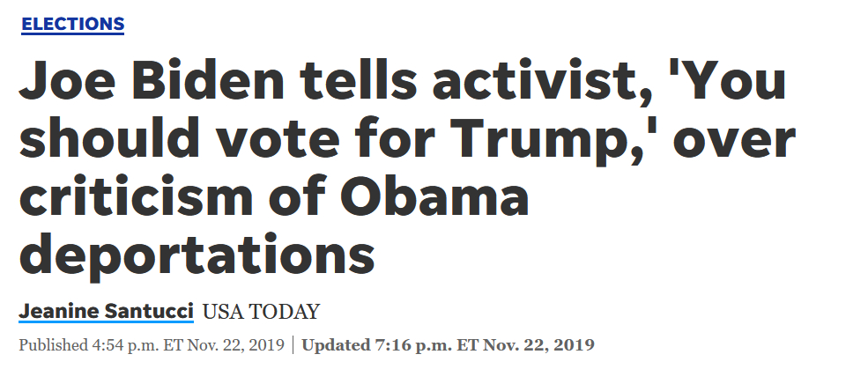This screenshot has height=384, width=868.
Task: Click the word "should" in headline
Action: 100,141
